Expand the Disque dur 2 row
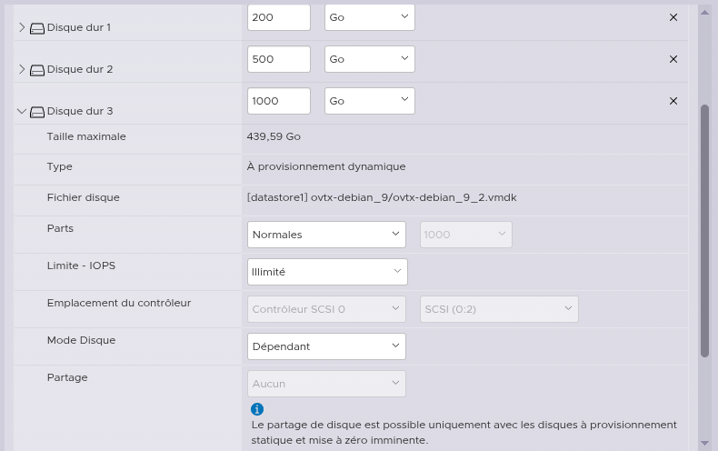Viewport: 718px width, 451px height. 22,69
